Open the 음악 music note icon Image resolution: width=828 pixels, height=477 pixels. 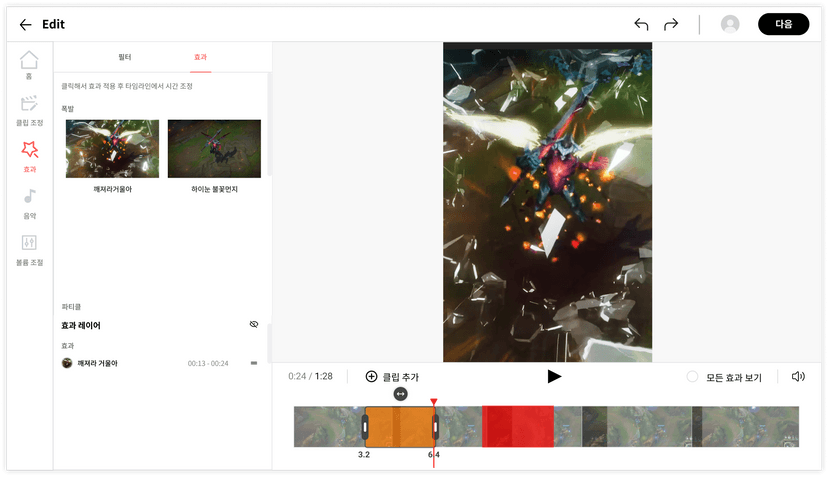tap(30, 203)
